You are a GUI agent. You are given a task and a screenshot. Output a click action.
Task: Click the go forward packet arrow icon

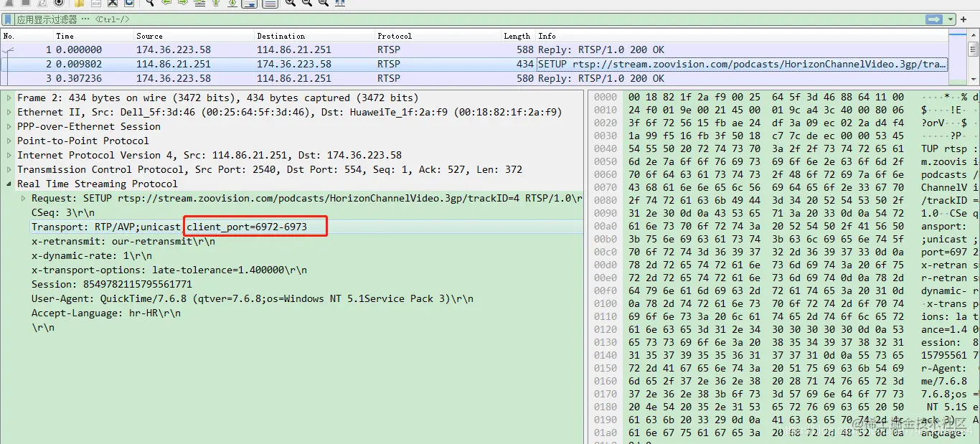(182, 3)
